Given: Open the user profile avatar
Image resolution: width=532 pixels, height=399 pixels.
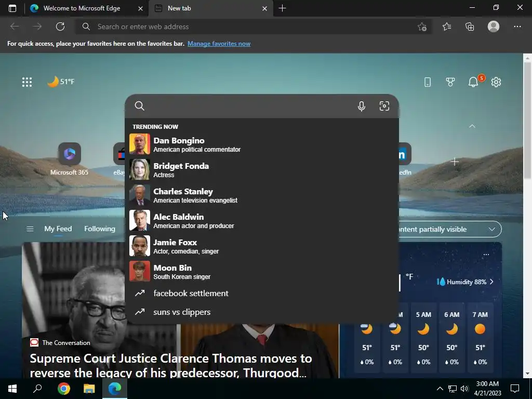Looking at the screenshot, I should tap(494, 26).
